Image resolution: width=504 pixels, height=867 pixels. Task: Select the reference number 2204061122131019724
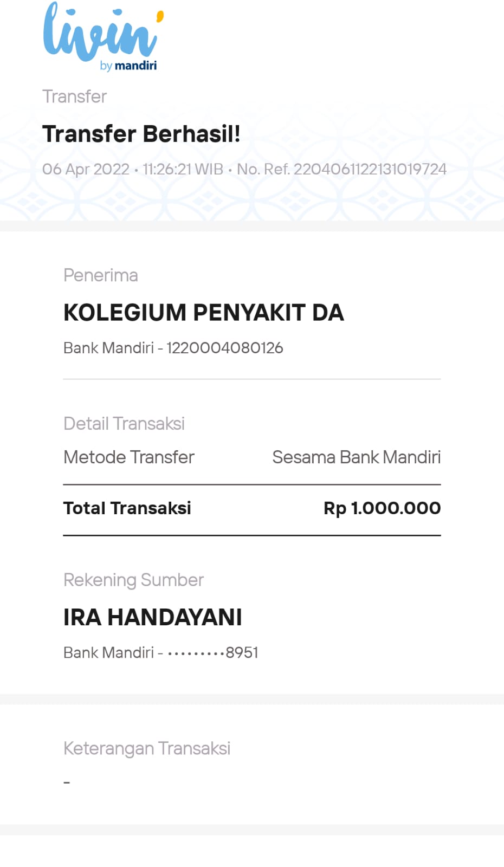pos(370,169)
